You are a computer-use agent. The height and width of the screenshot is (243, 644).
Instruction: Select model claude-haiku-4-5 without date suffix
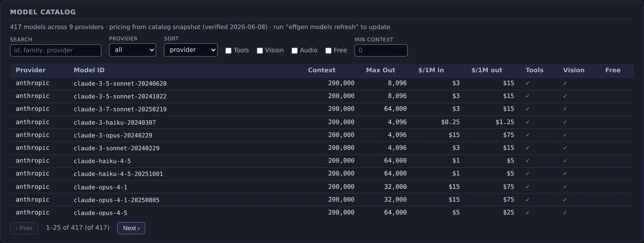102,161
